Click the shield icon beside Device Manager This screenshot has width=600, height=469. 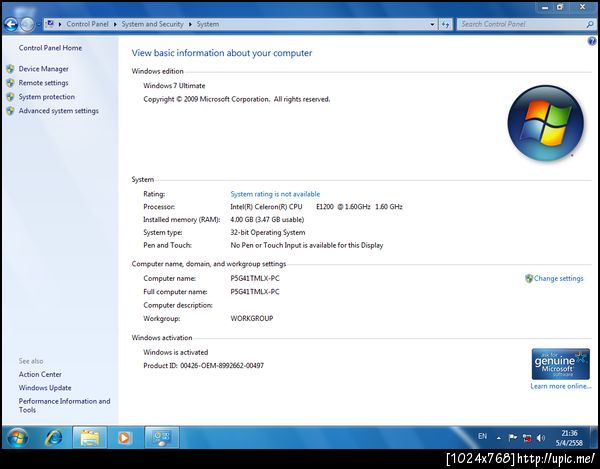pos(10,69)
